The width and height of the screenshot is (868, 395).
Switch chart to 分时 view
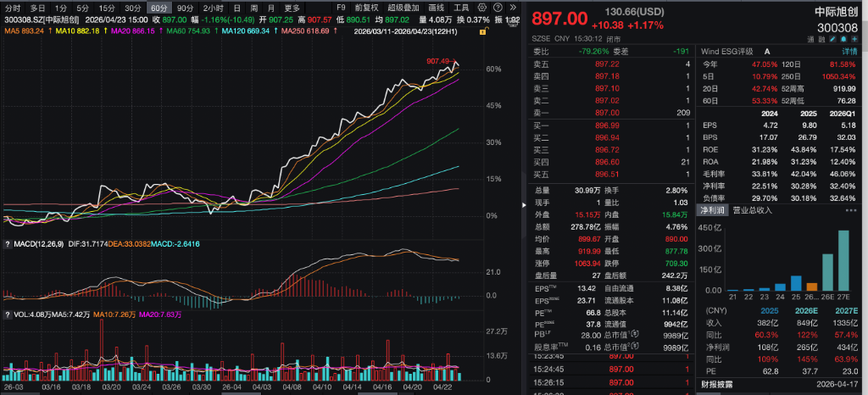(x=12, y=8)
